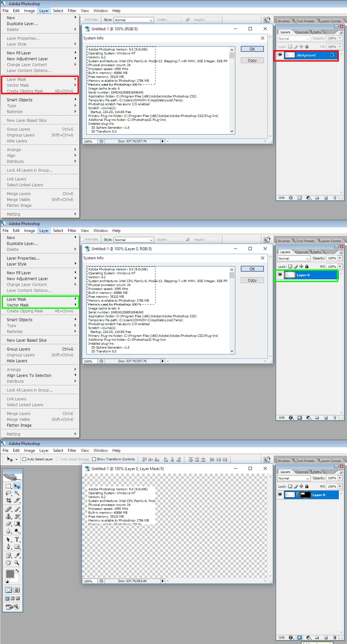Open Filter menu above the Show Transform Controls bar
The height and width of the screenshot is (644, 347).
pos(72,451)
